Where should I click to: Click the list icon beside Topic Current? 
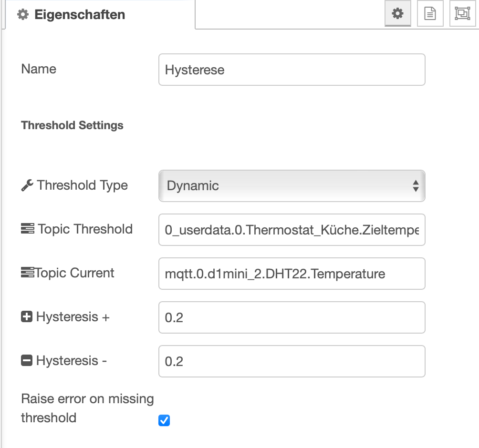pos(27,273)
